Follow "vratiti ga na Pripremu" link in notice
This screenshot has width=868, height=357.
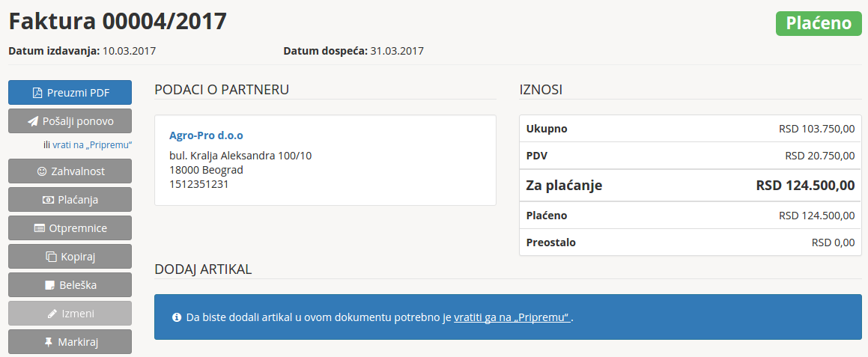(x=513, y=317)
